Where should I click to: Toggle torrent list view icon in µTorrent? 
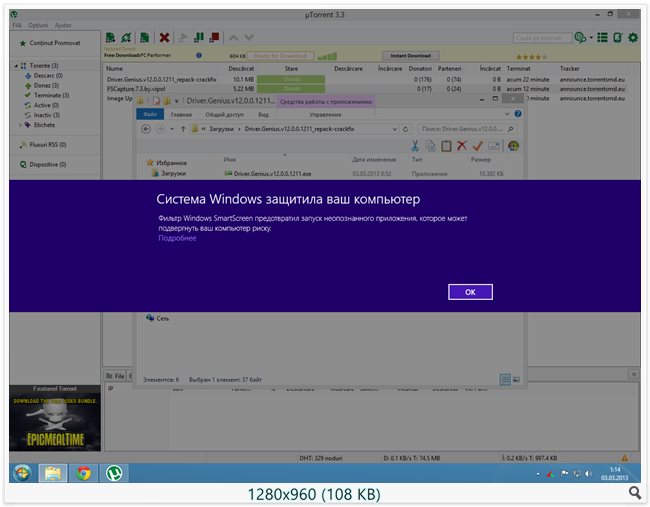pos(602,38)
